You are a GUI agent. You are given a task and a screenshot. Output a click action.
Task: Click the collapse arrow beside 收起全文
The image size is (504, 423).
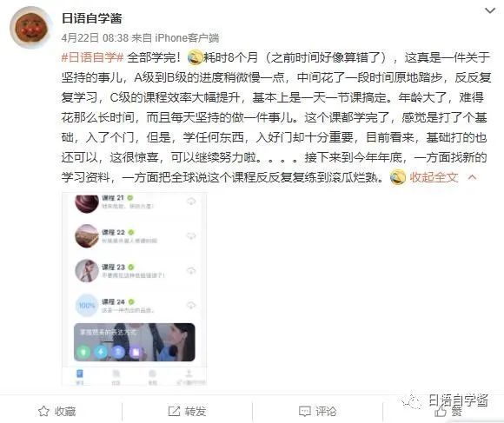pos(472,177)
